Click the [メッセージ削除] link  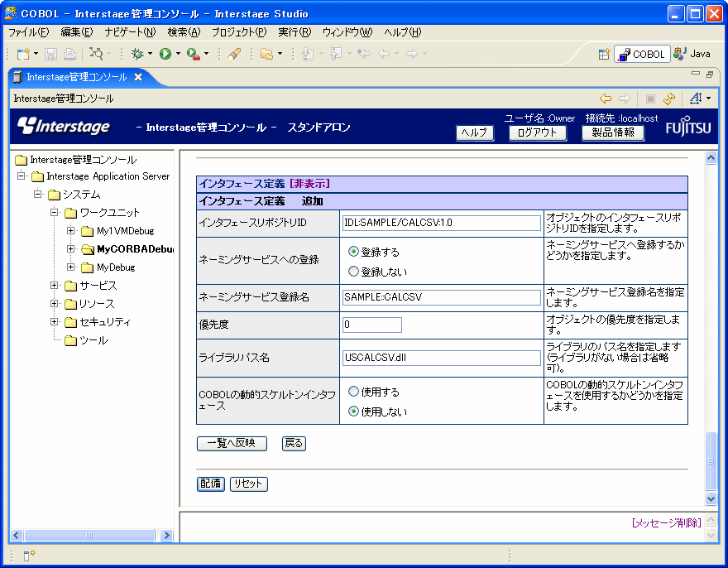pyautogui.click(x=666, y=523)
